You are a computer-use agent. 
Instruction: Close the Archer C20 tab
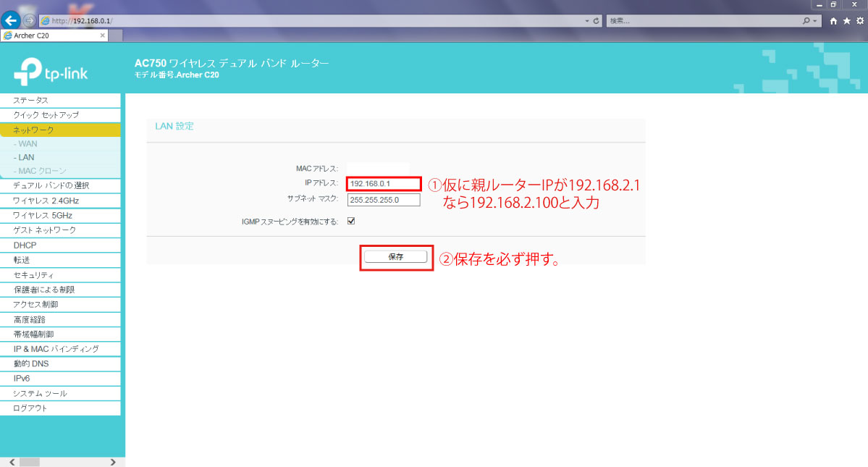click(102, 35)
